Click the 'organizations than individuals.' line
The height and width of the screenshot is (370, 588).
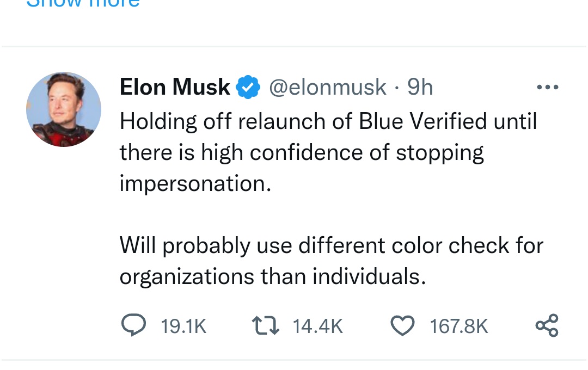click(272, 276)
